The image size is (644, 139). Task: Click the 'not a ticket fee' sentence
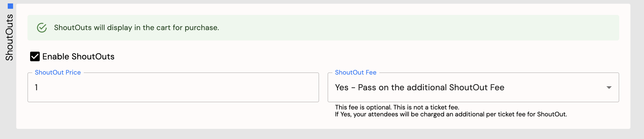tap(426, 107)
